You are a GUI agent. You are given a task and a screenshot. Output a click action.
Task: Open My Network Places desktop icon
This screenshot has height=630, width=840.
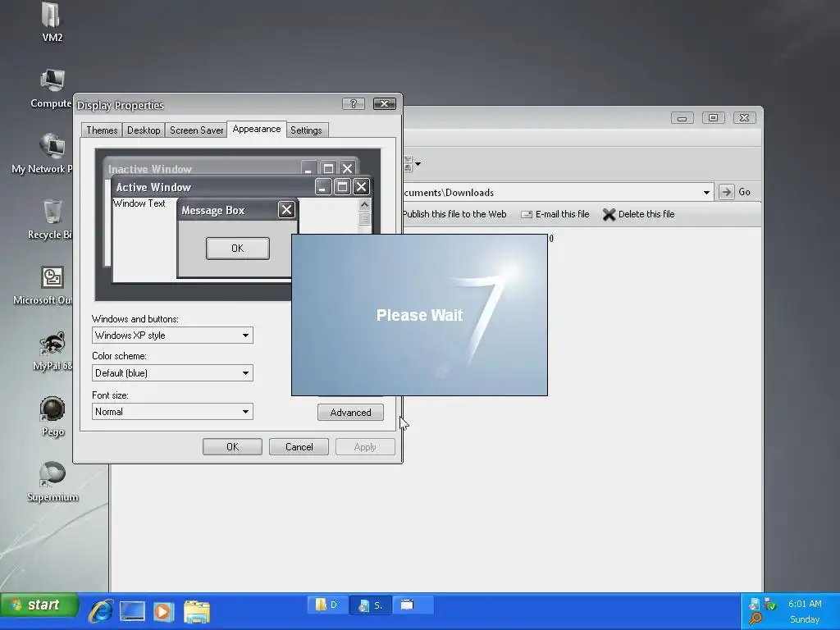pyautogui.click(x=52, y=146)
